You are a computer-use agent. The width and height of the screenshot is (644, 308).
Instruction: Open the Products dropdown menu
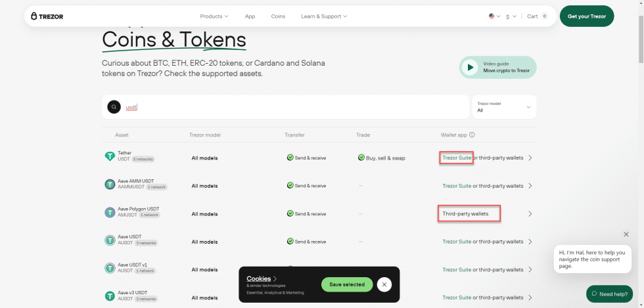coord(214,16)
